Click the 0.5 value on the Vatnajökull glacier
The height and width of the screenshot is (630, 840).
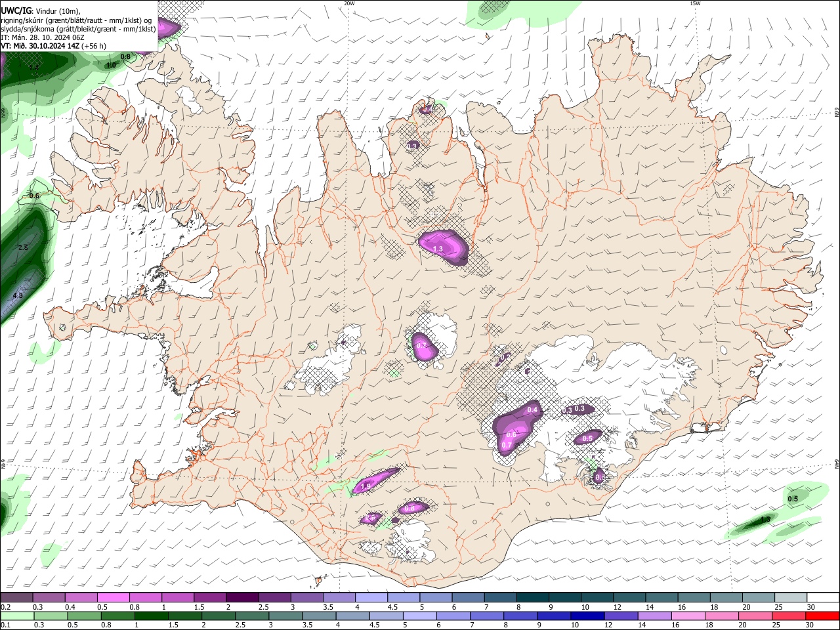[588, 438]
